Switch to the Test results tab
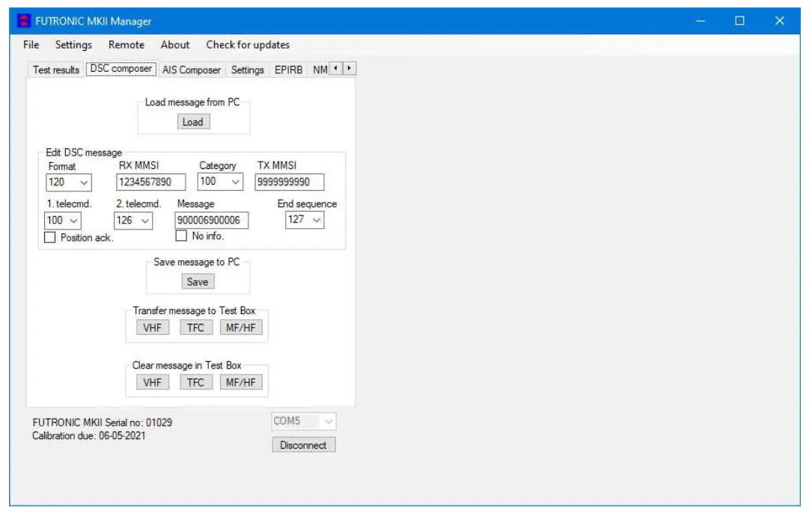 point(56,70)
